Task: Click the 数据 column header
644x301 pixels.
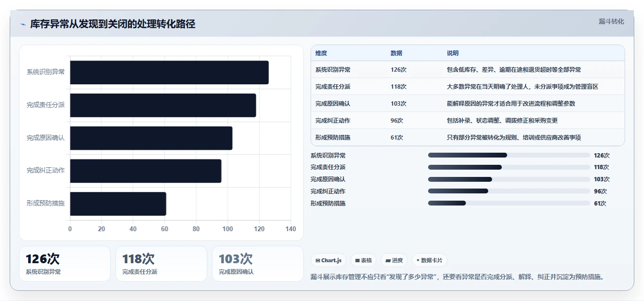Action: (396, 53)
